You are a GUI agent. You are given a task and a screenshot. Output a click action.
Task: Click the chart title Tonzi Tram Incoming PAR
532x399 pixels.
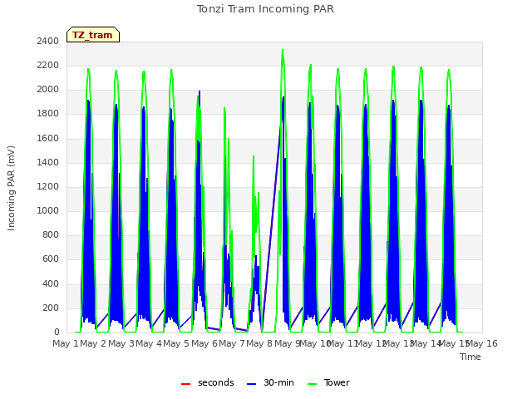[265, 9]
